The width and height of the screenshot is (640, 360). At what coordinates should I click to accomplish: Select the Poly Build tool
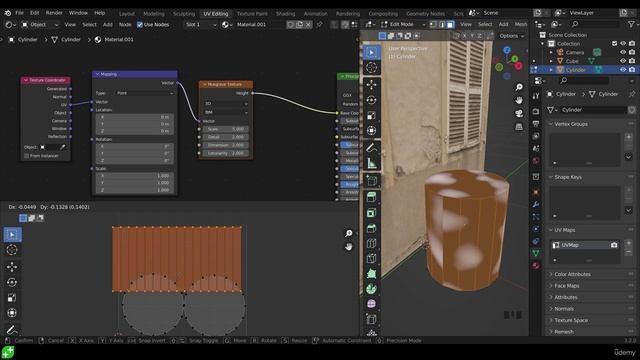coord(371,273)
